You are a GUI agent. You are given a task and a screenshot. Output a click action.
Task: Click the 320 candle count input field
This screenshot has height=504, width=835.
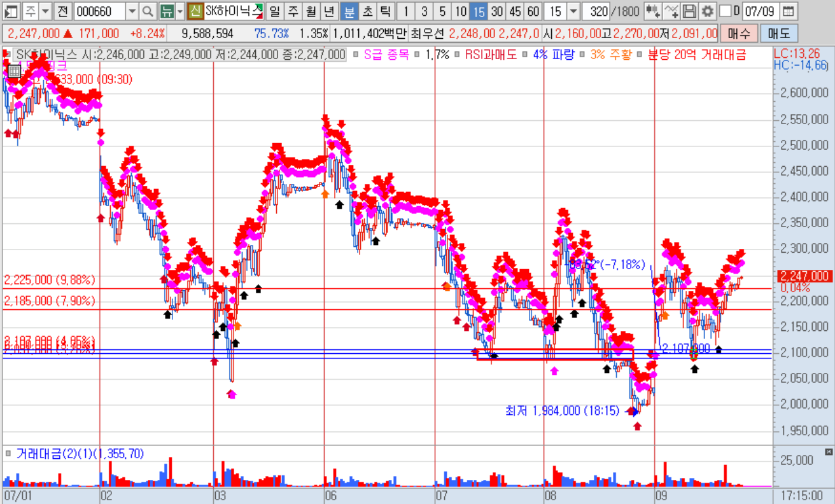click(x=595, y=11)
